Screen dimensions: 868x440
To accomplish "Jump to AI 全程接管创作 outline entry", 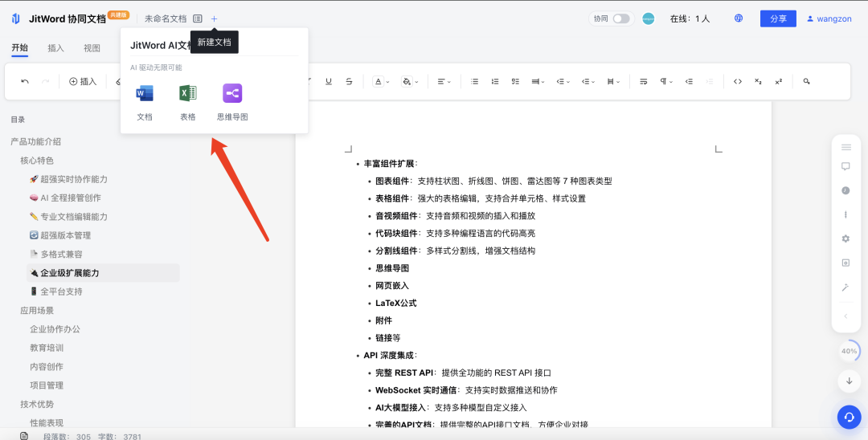I will 65,198.
